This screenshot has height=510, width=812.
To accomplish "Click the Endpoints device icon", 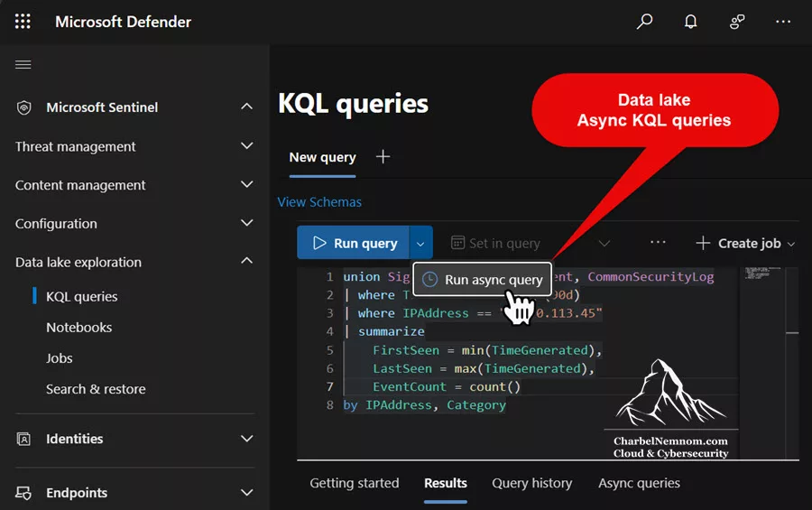I will [23, 492].
